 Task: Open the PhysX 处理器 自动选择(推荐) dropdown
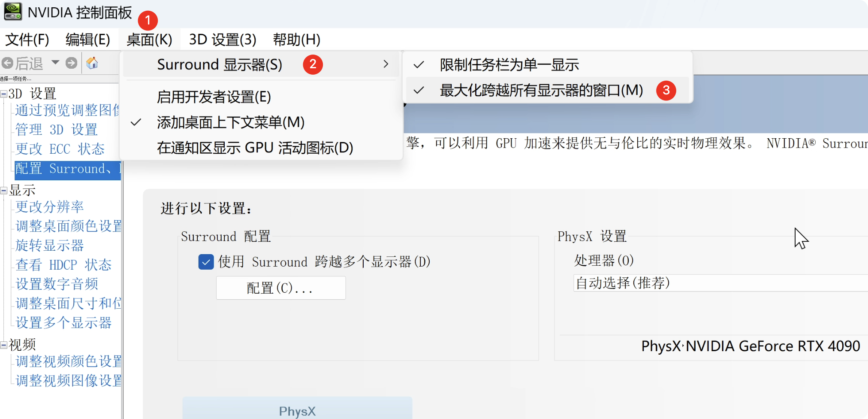(720, 283)
